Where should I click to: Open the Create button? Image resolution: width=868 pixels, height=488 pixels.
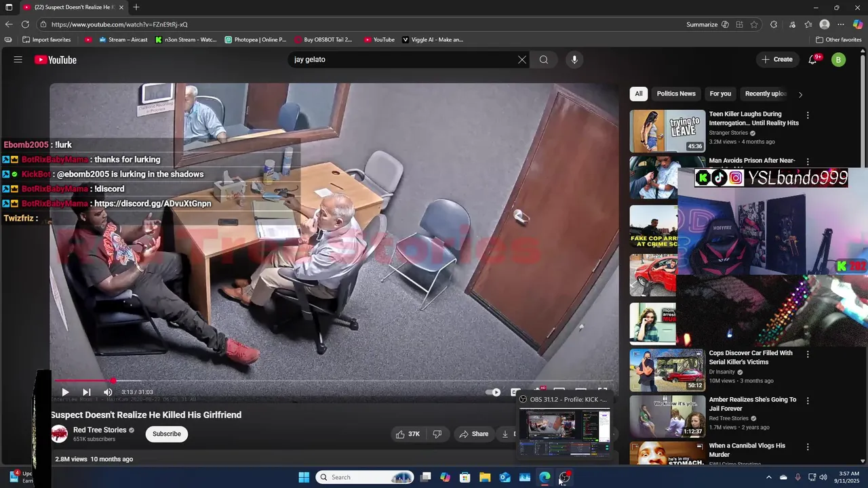(x=777, y=60)
